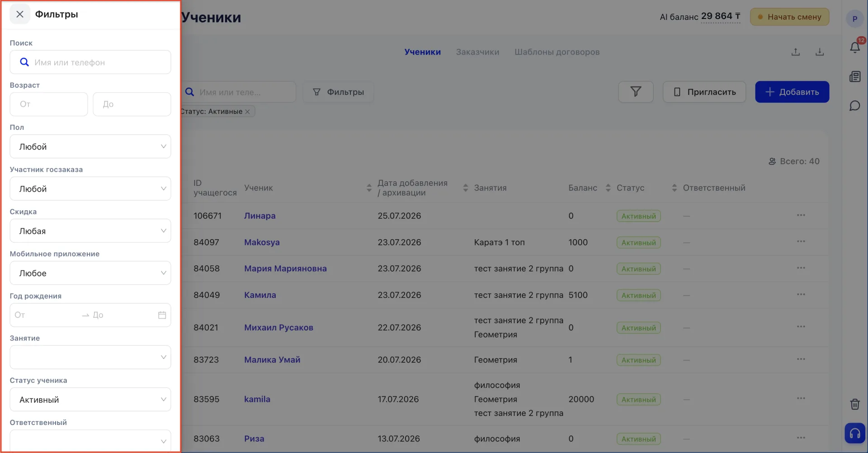Click the main Фильтры button
This screenshot has width=868, height=453.
338,92
